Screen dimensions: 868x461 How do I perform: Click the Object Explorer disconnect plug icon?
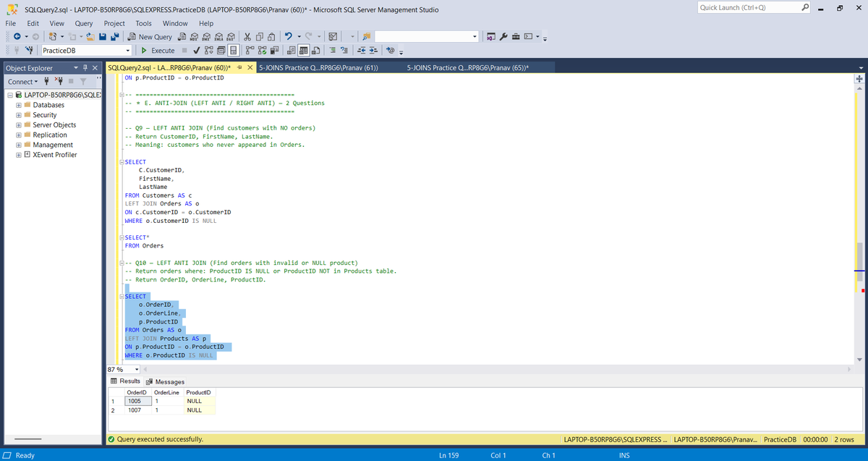[x=59, y=82]
